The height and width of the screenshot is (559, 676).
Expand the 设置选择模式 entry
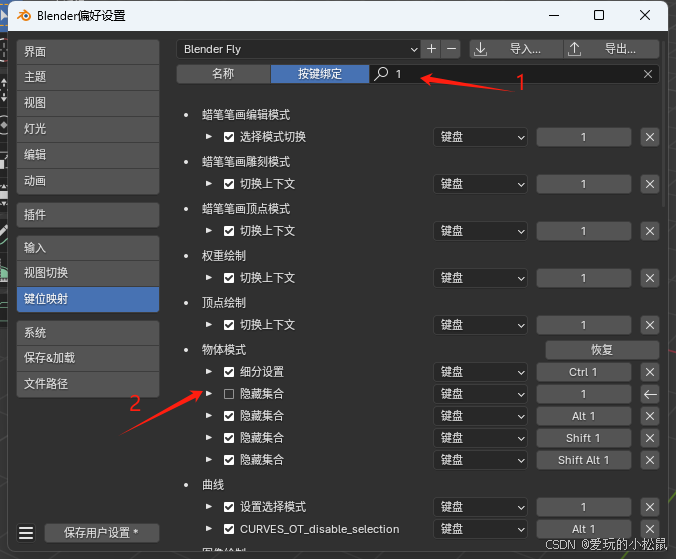click(x=209, y=506)
